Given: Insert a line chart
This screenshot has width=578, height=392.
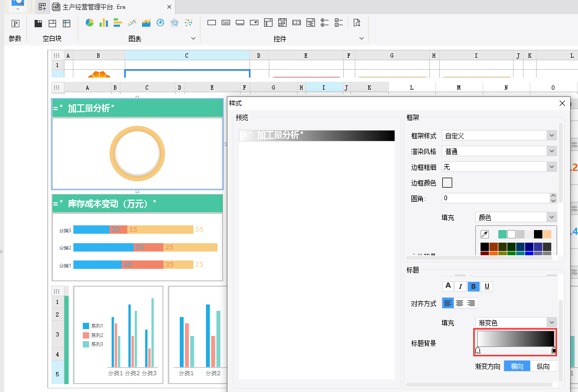Looking at the screenshot, I should click(x=132, y=23).
